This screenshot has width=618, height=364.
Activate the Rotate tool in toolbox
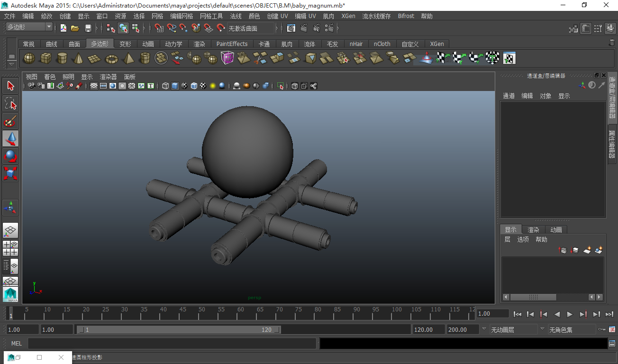click(10, 156)
